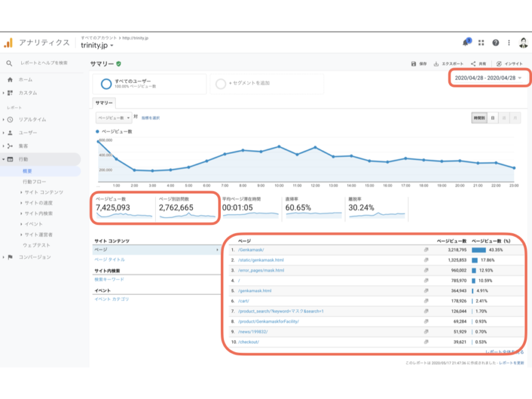Click the share (共有) icon

tap(474, 64)
